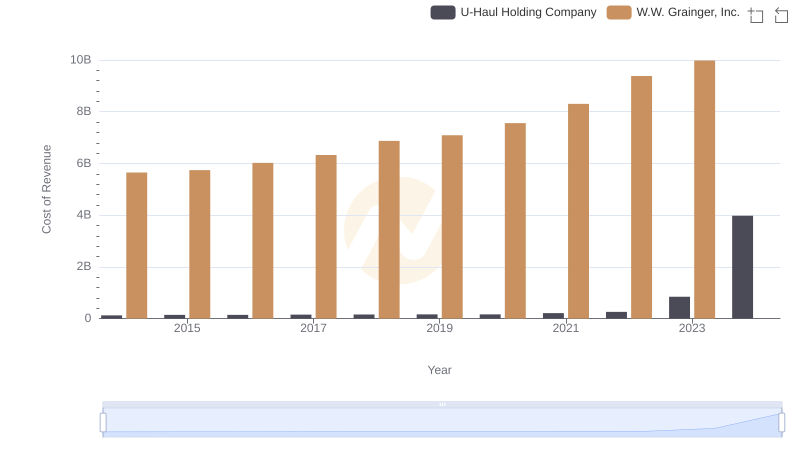Click the 2015 x-axis label

click(187, 328)
